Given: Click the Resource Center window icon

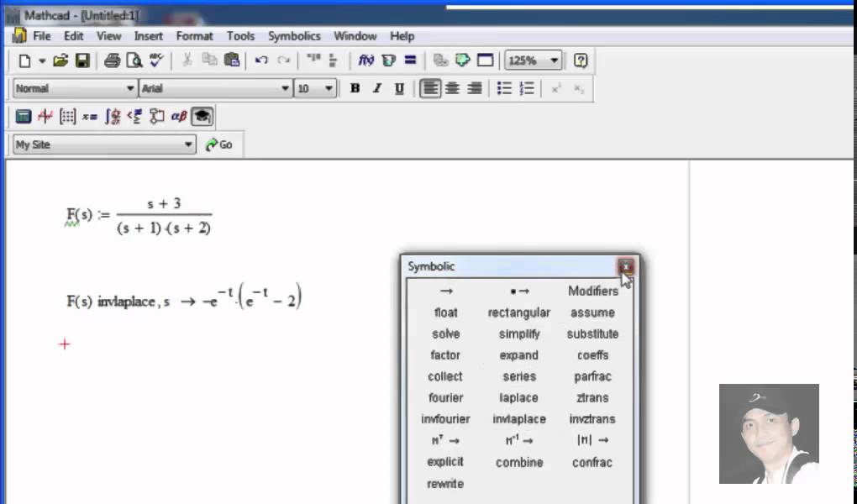Looking at the screenshot, I should tap(485, 60).
